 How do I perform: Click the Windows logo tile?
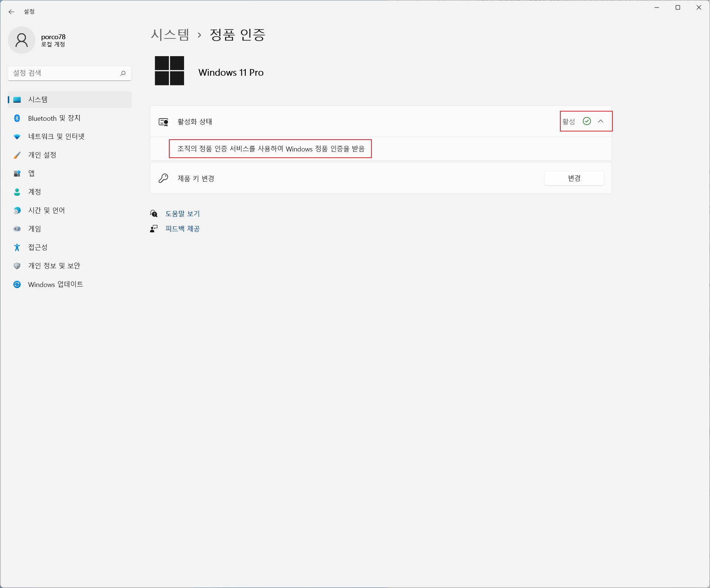pos(169,71)
